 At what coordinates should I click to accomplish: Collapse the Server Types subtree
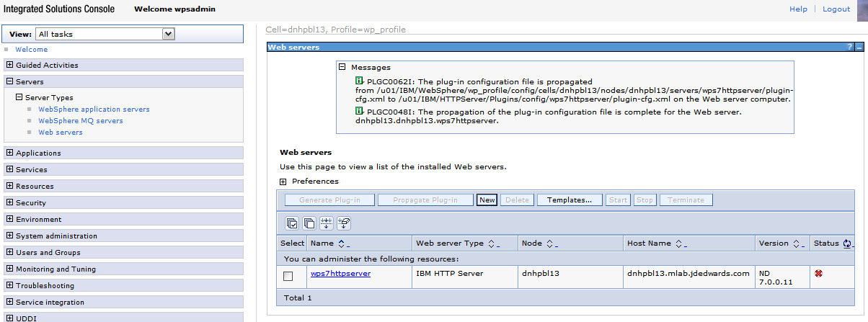tap(19, 97)
